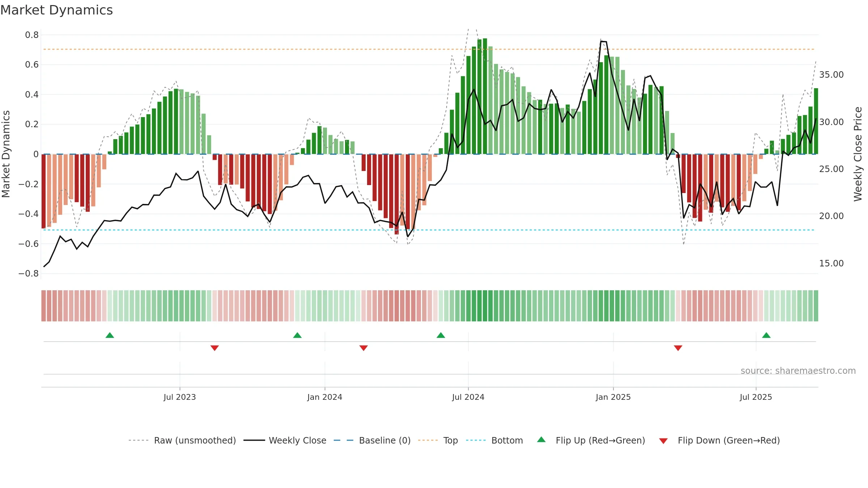
Task: Click the 0.4 left axis tick label
Action: [32, 95]
